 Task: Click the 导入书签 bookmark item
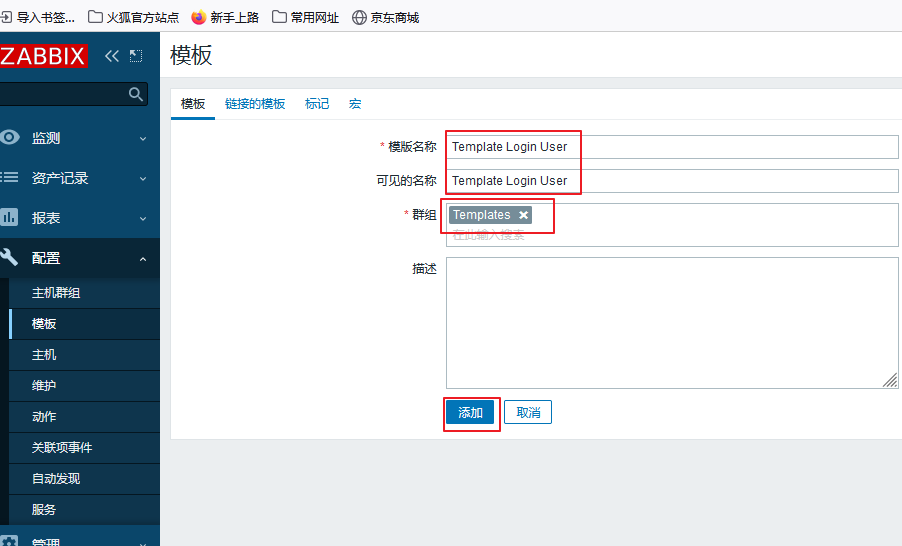click(x=38, y=17)
